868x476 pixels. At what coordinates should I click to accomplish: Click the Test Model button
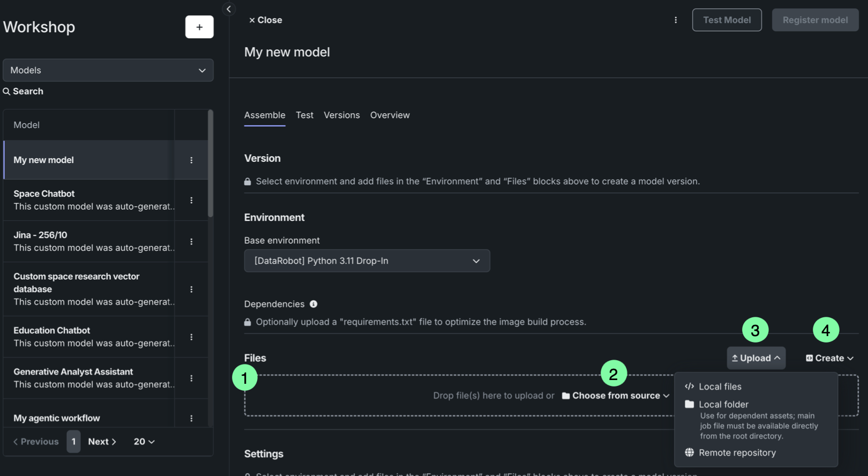[x=727, y=20]
